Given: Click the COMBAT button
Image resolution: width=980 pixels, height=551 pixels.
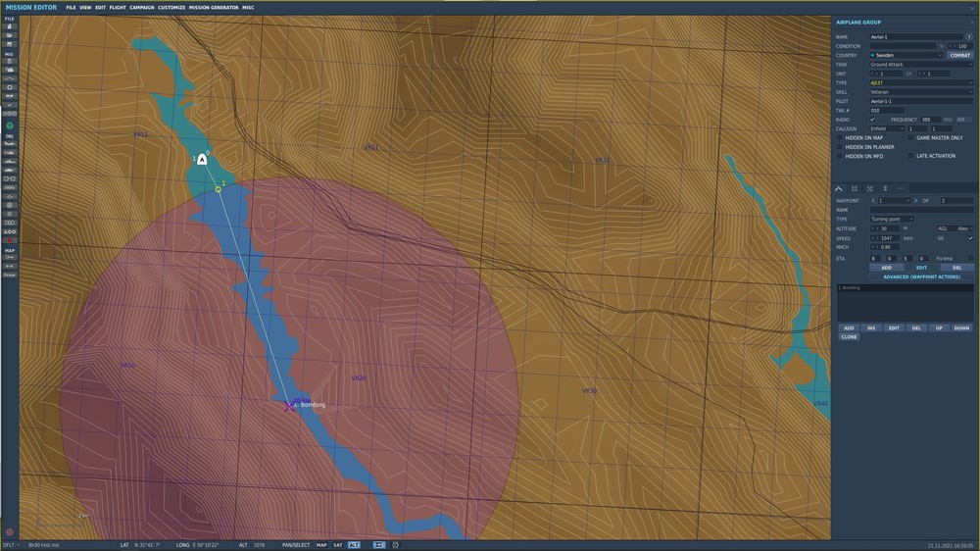Looking at the screenshot, I should [960, 55].
